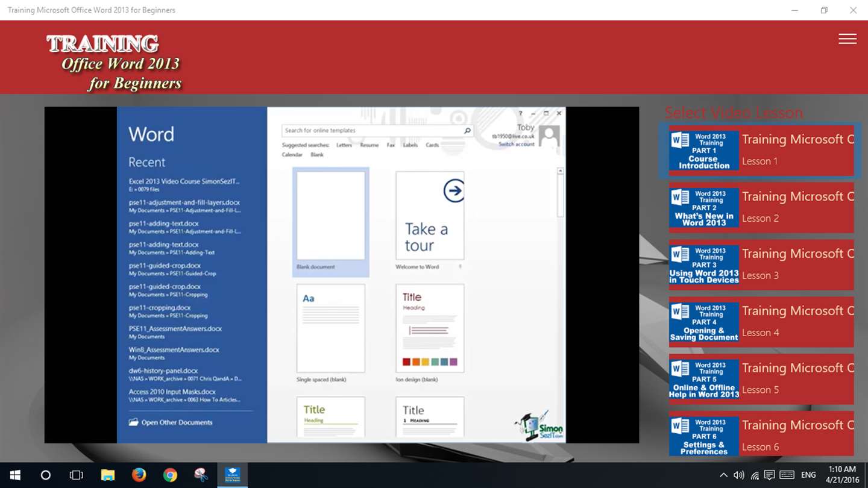Click the template list scrollbar in video
The width and height of the screenshot is (868, 488).
[560, 193]
